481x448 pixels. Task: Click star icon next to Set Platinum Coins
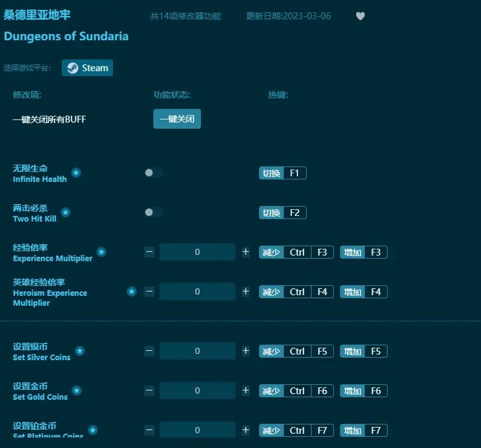(x=93, y=430)
